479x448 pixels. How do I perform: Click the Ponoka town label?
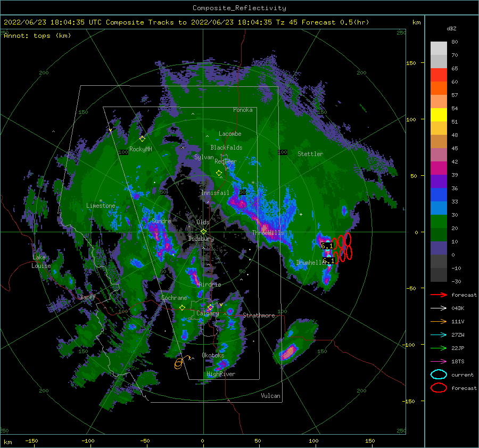coord(243,110)
